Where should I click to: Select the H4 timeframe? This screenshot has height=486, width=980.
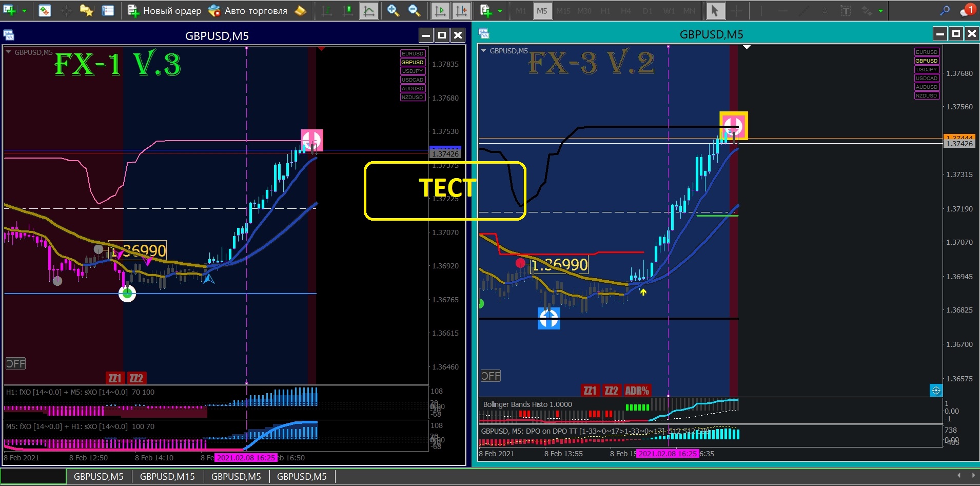pyautogui.click(x=626, y=11)
